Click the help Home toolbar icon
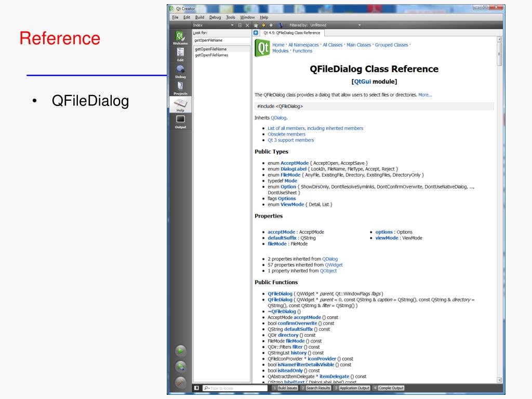 click(256, 25)
